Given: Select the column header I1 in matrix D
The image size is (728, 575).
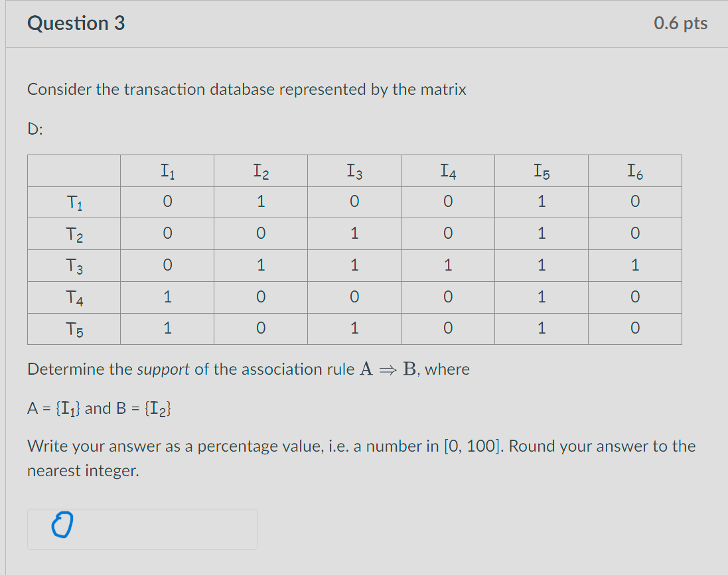Looking at the screenshot, I should pyautogui.click(x=167, y=170).
